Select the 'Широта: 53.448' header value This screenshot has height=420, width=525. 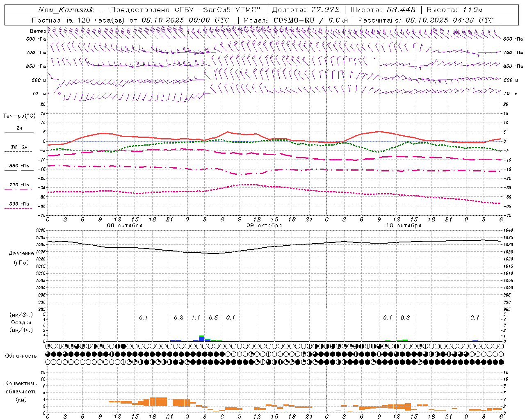[x=383, y=10]
